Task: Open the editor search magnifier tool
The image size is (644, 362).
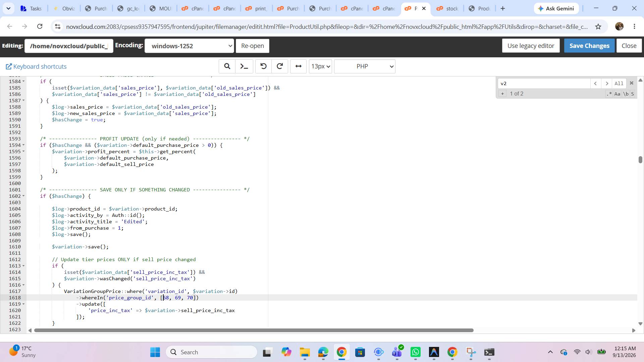Action: pyautogui.click(x=227, y=66)
